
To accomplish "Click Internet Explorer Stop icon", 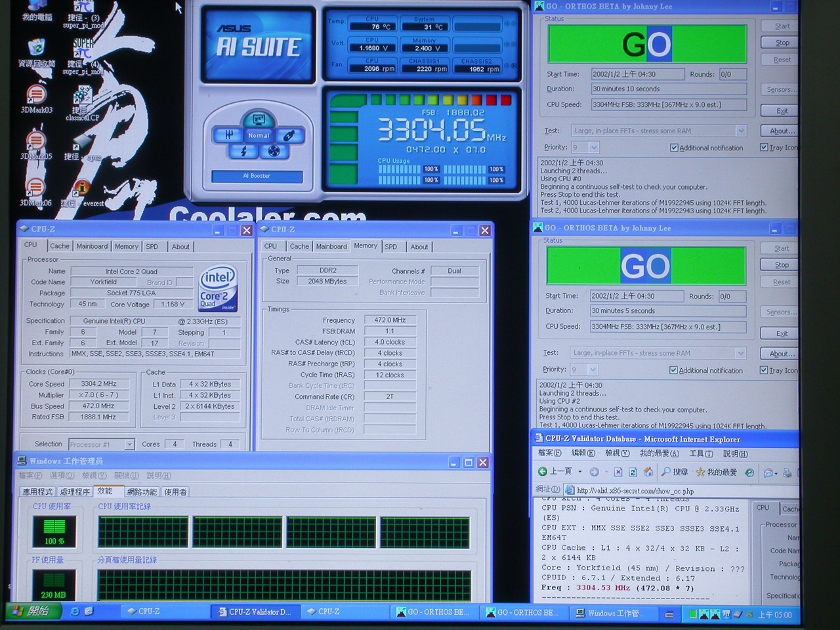I will pos(618,472).
